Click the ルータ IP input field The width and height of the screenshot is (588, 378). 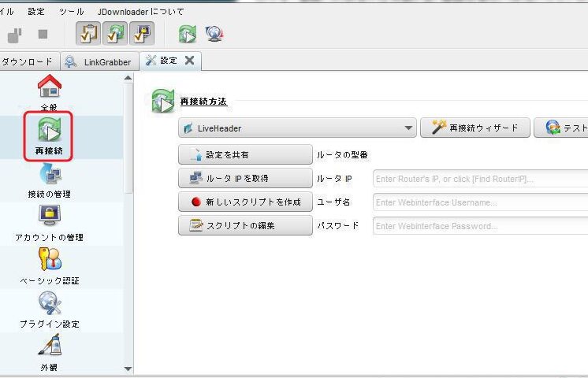pyautogui.click(x=480, y=179)
